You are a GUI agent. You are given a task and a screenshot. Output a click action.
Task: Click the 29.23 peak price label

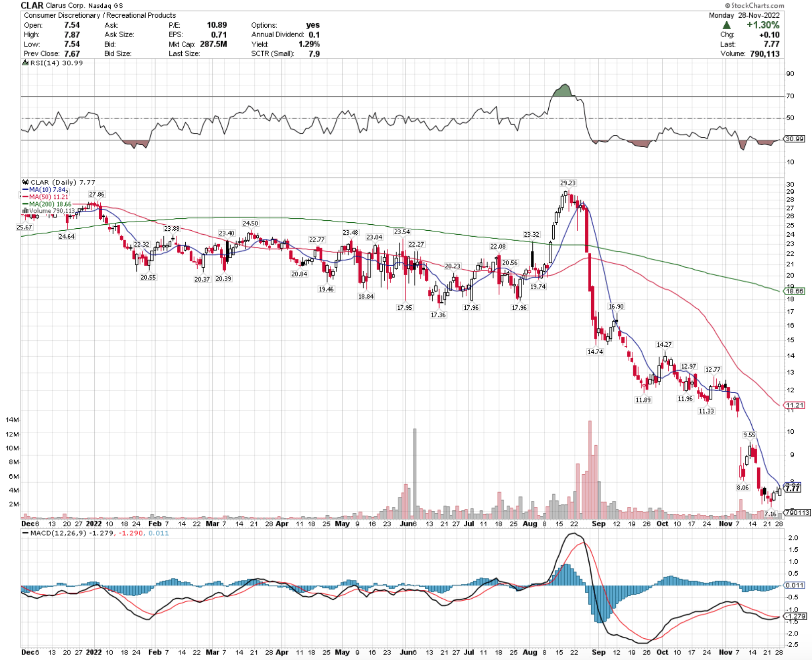tap(568, 183)
